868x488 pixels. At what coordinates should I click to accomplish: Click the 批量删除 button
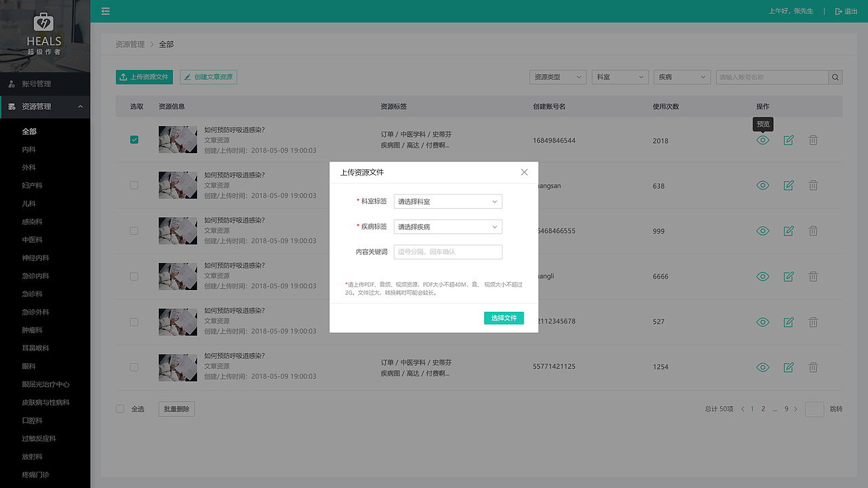(176, 409)
